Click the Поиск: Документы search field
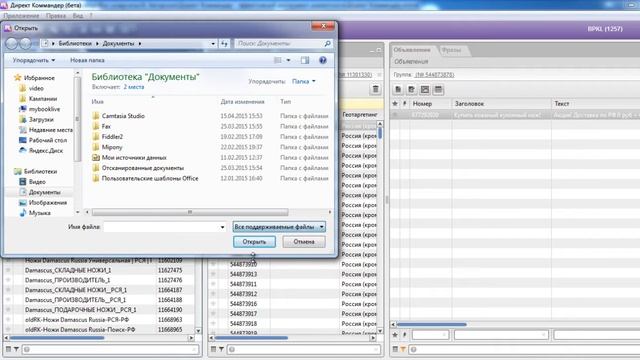 pyautogui.click(x=279, y=43)
